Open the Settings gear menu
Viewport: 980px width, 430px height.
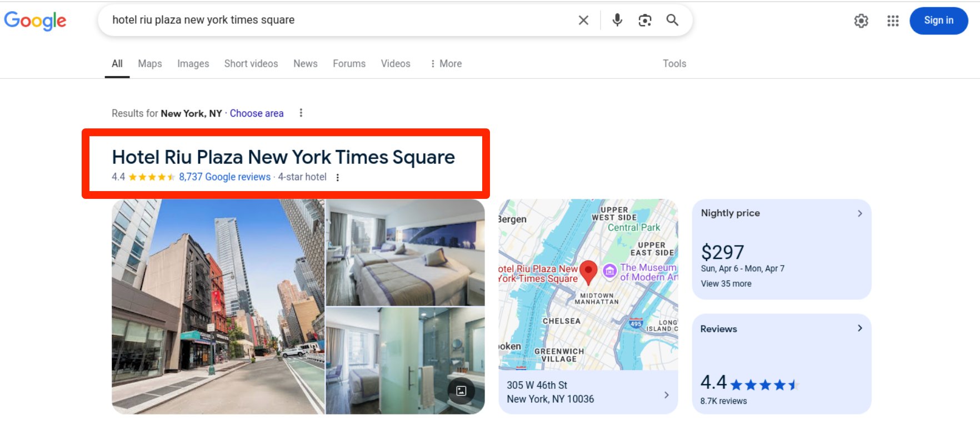point(861,21)
